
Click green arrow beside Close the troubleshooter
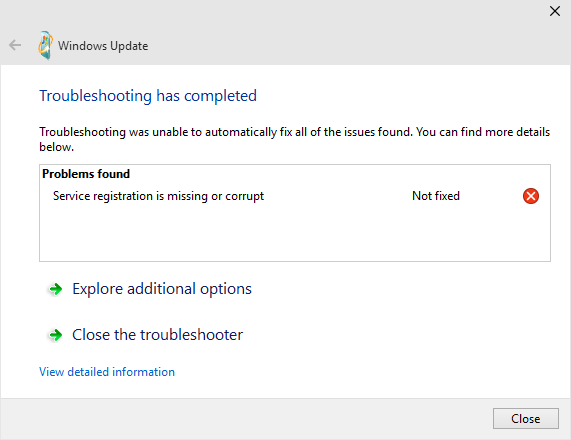tap(55, 335)
